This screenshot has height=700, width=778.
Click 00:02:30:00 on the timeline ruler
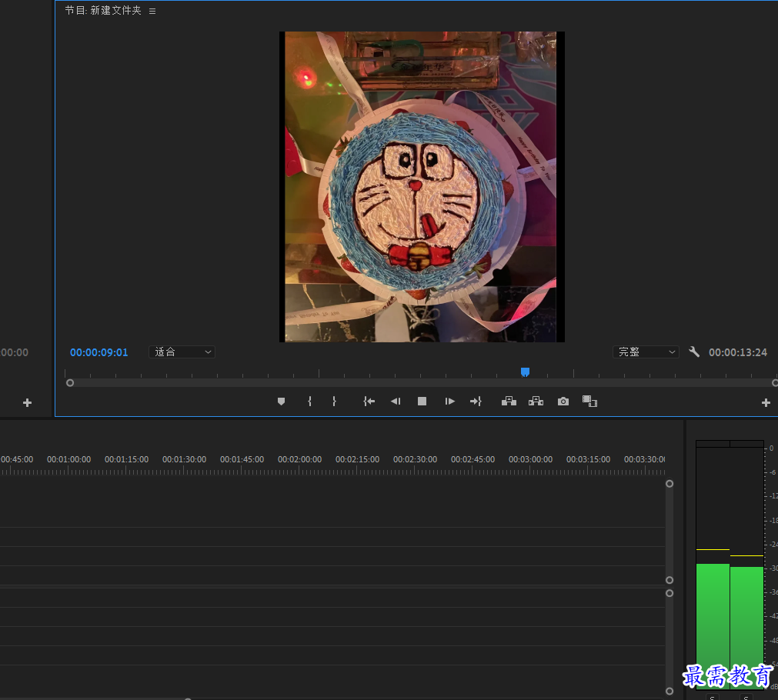[x=416, y=459]
